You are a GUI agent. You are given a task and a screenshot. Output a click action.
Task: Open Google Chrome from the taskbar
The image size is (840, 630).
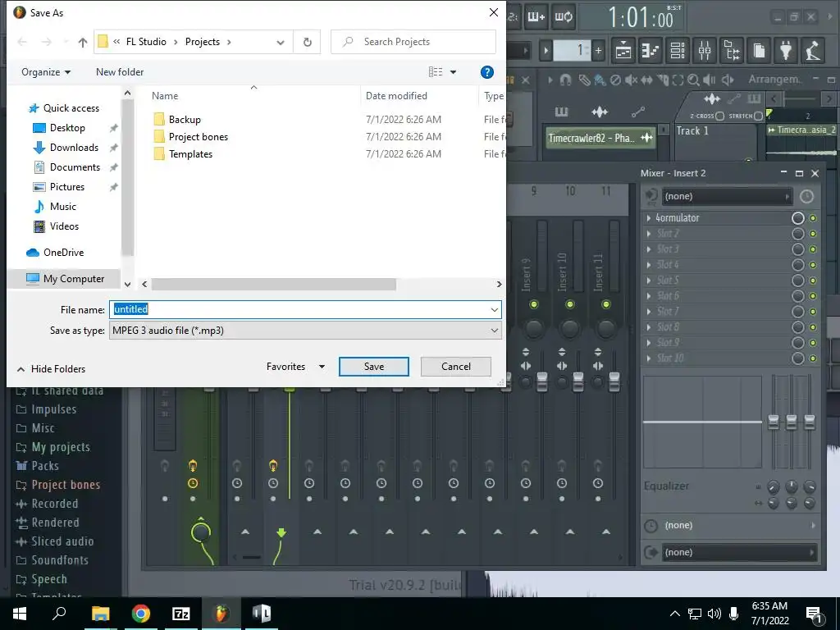click(141, 614)
